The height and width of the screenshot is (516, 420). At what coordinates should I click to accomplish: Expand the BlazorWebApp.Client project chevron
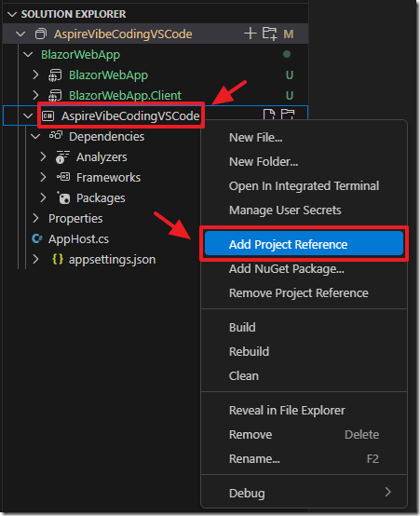pos(35,95)
